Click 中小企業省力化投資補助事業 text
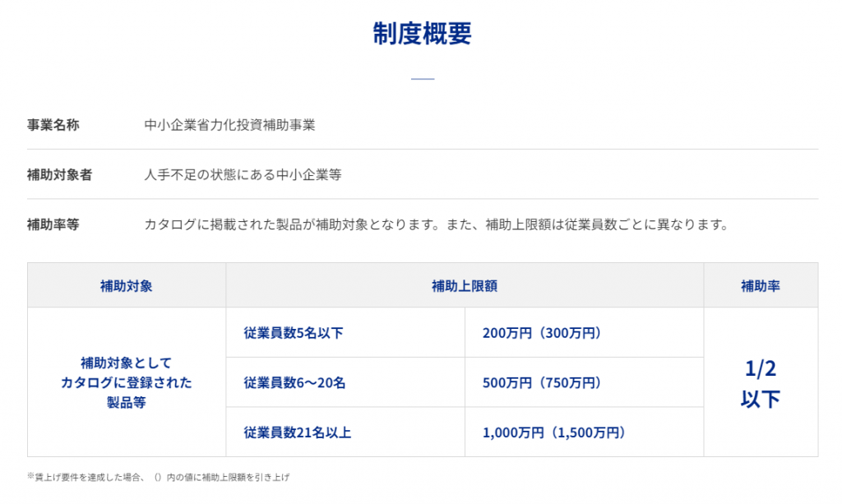This screenshot has height=504, width=842. click(230, 125)
